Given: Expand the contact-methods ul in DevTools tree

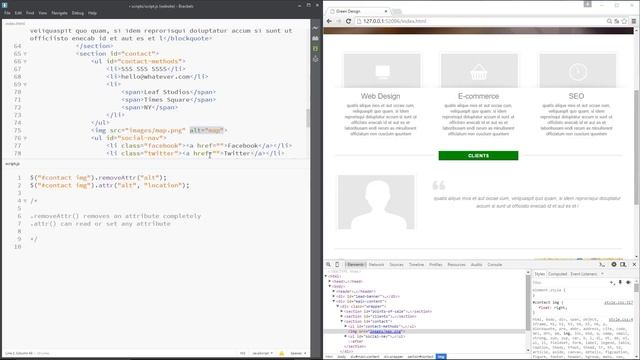Looking at the screenshot, I should click(x=345, y=327).
